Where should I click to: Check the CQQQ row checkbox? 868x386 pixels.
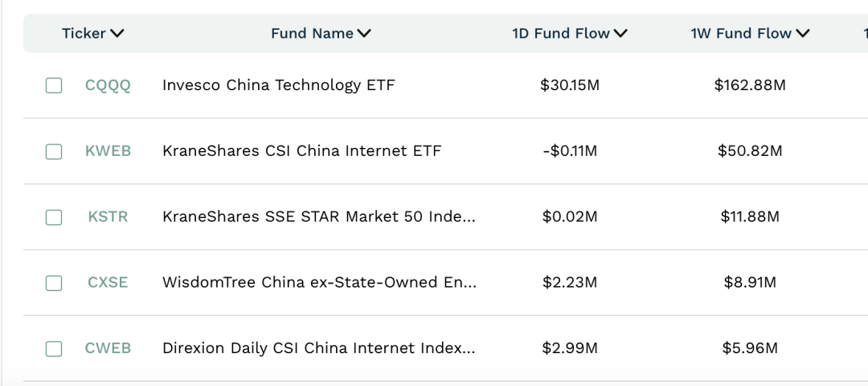[x=54, y=85]
